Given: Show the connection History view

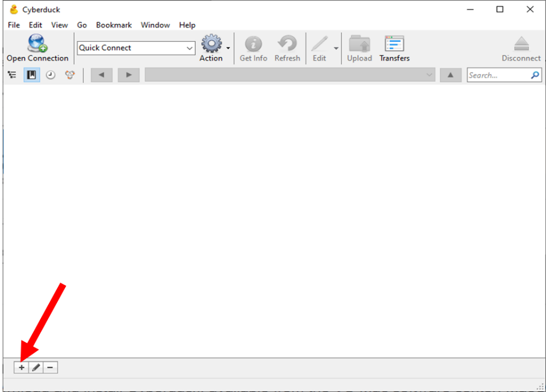Looking at the screenshot, I should [50, 75].
